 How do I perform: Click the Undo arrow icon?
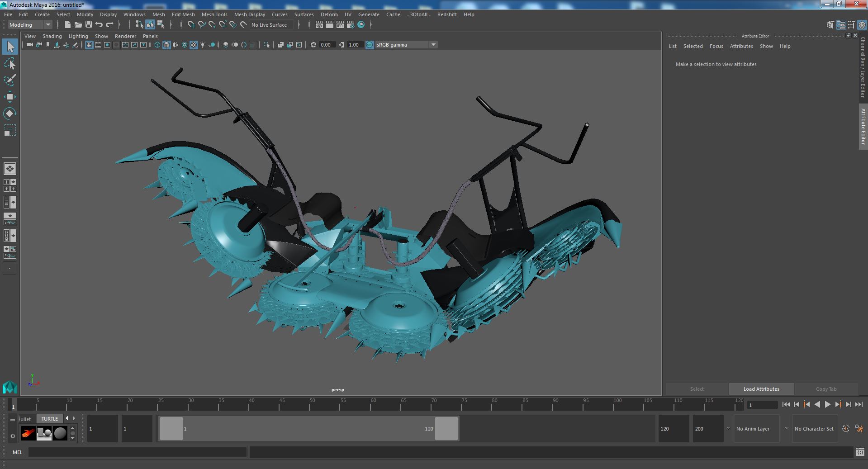point(99,24)
